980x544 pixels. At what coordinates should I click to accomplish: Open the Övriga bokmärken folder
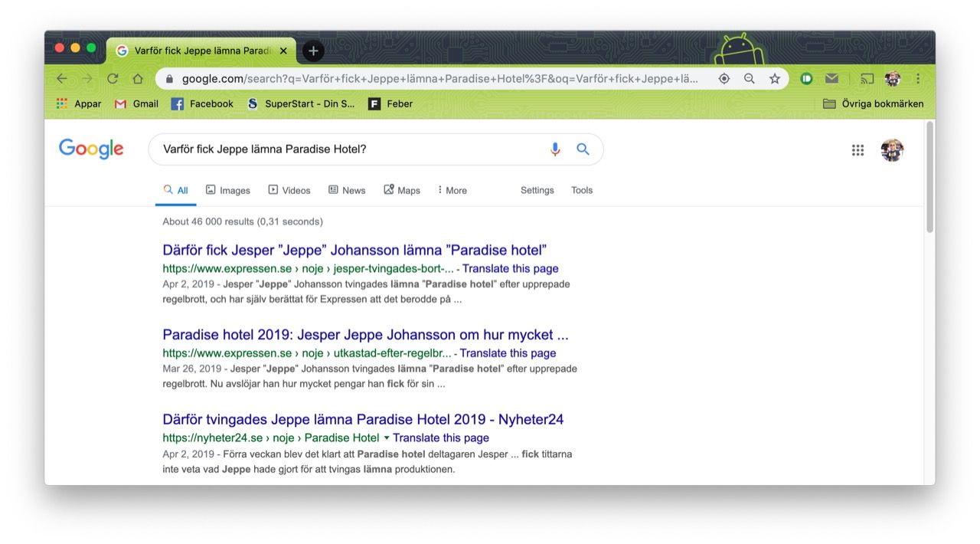pyautogui.click(x=874, y=103)
